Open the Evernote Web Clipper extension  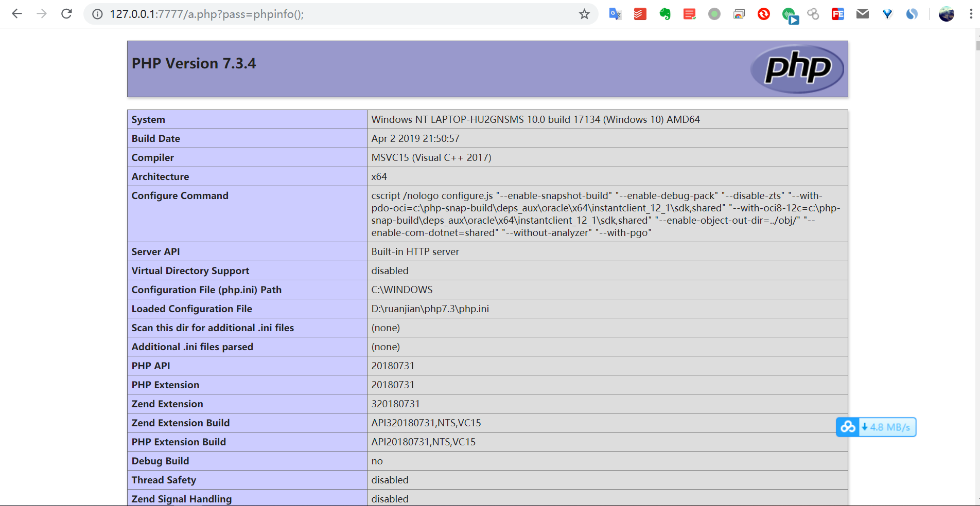tap(664, 14)
